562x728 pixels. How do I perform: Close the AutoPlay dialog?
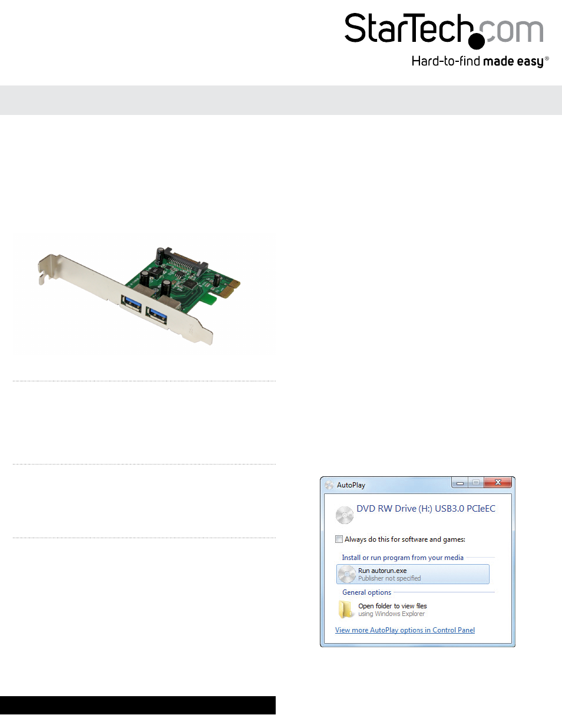[x=498, y=483]
